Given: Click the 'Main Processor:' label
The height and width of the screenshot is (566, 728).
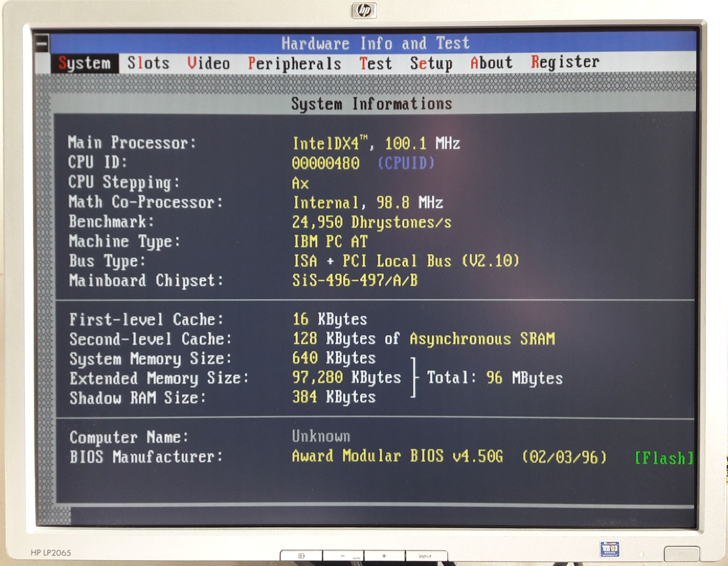Looking at the screenshot, I should point(132,142).
